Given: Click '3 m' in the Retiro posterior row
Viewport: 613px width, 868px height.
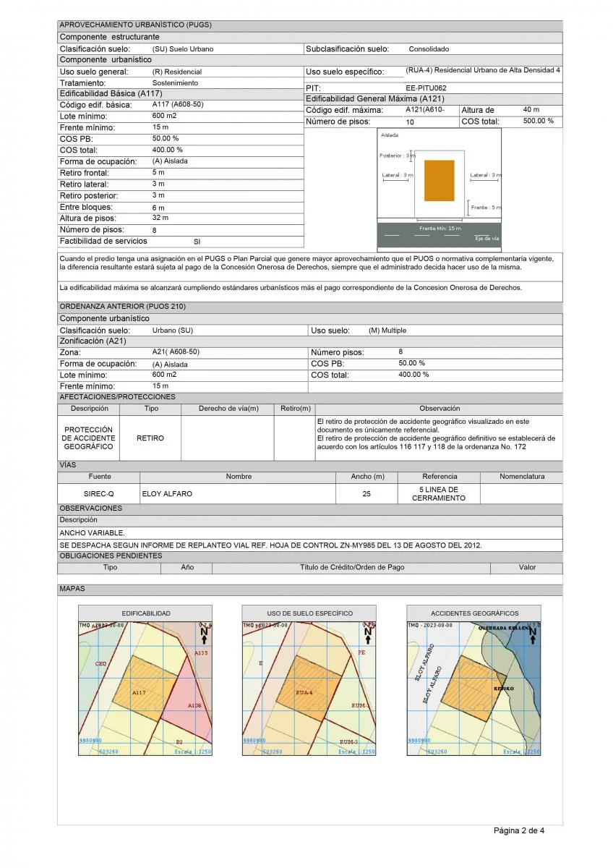Looking at the screenshot, I should coord(158,195).
